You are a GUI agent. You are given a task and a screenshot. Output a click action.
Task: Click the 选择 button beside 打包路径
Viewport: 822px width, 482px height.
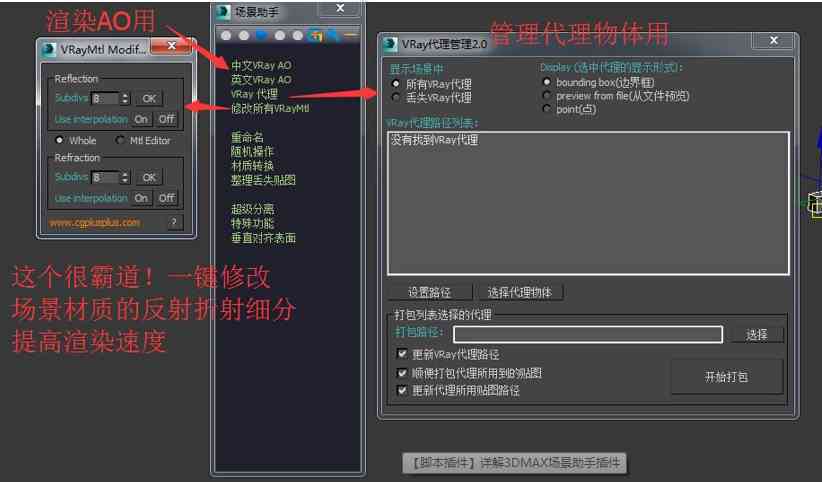click(756, 334)
